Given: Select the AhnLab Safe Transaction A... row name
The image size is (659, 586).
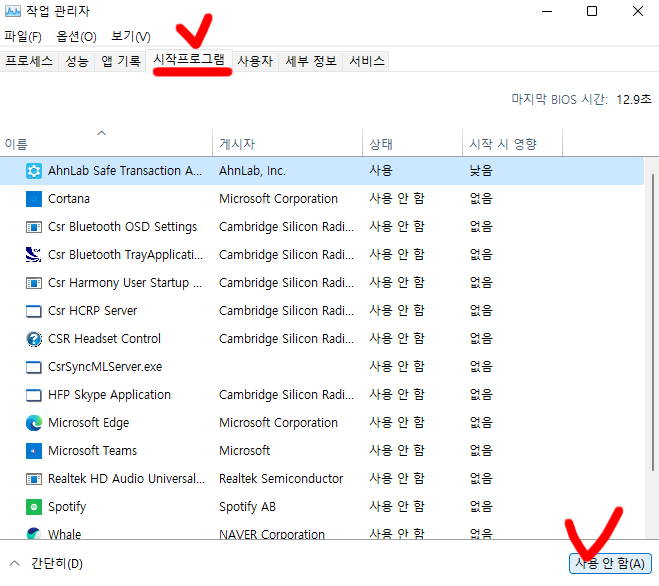Looking at the screenshot, I should click(x=125, y=171).
